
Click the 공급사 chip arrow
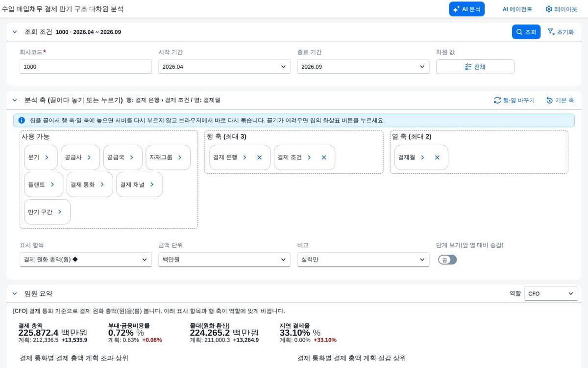click(89, 158)
